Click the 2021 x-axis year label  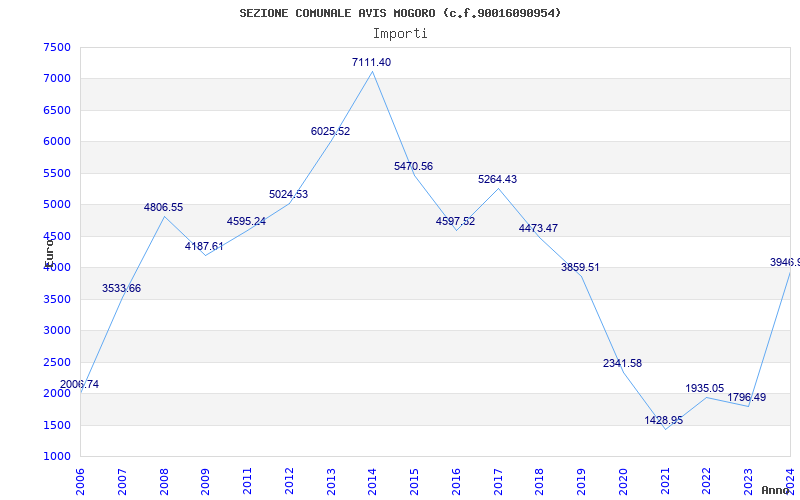[x=665, y=482]
